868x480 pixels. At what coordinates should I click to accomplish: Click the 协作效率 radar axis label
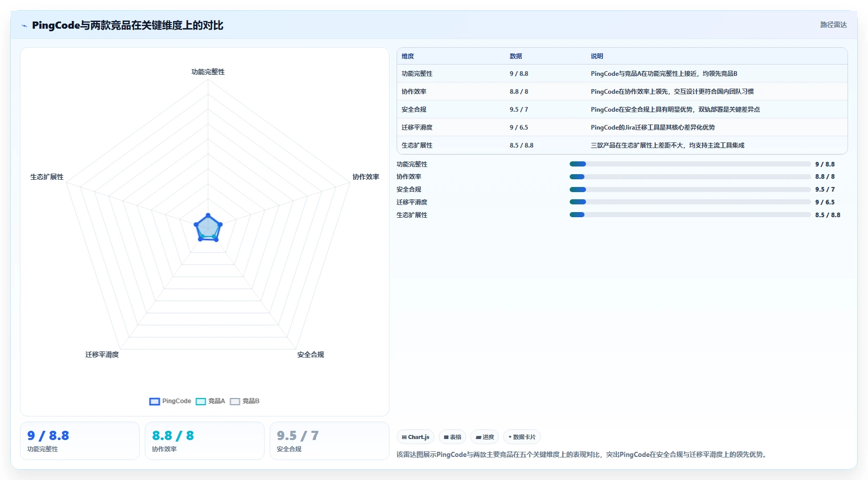[366, 177]
